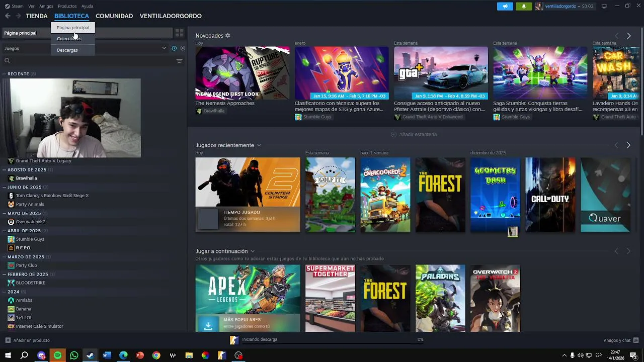Open Añadir un producto plus icon
644x362 pixels.
click(8, 340)
